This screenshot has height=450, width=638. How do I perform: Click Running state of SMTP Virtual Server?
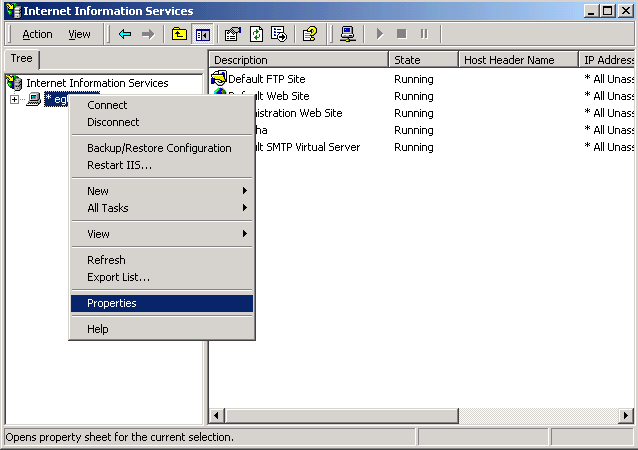[x=414, y=147]
